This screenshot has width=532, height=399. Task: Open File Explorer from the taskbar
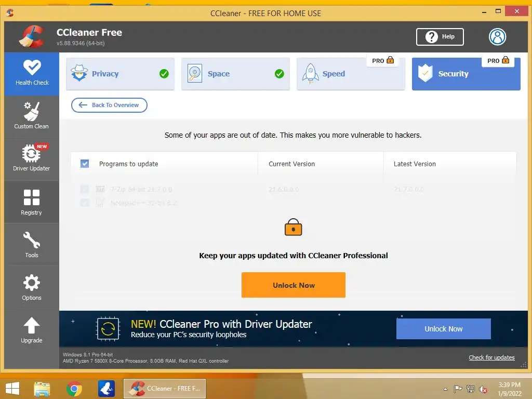[x=42, y=389]
